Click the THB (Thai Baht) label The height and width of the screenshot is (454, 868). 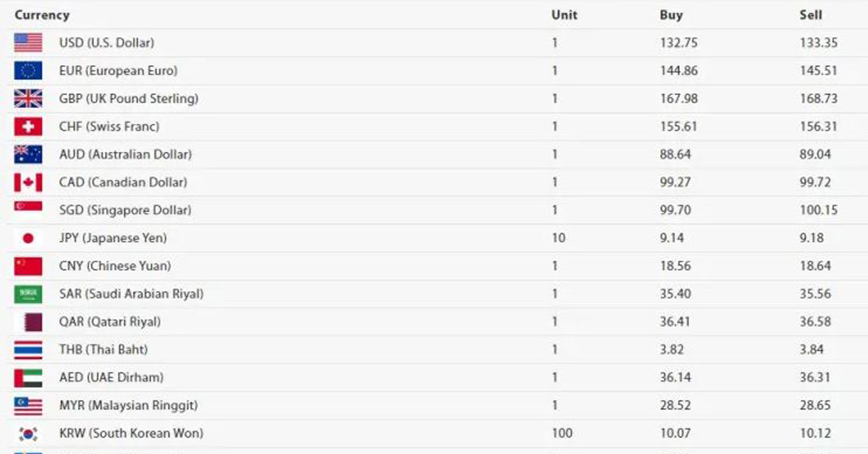[104, 350]
